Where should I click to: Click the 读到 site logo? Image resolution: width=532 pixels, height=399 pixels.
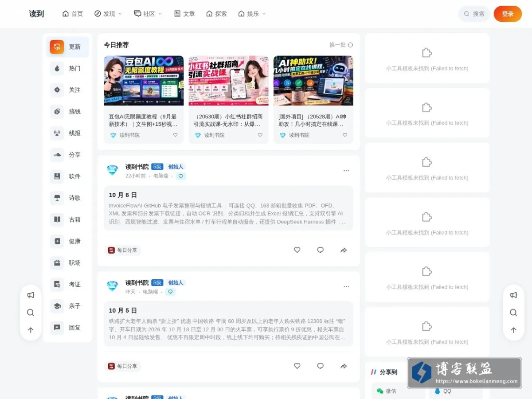coord(36,14)
